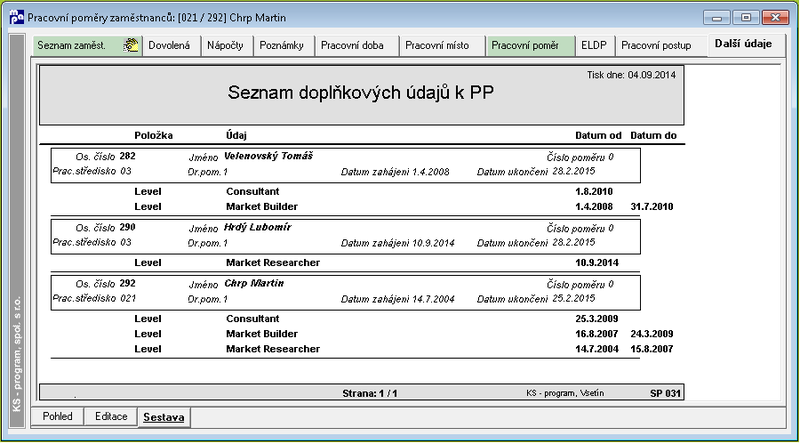Screen dimensions: 800x444
Task: Click Consultant entry dated 25.3.2009
Action: [253, 319]
